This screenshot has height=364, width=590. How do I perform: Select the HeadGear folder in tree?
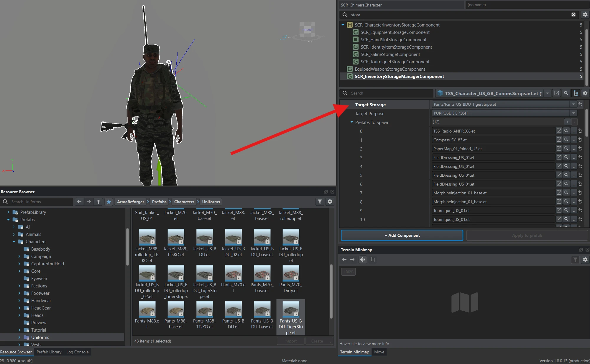click(41, 308)
